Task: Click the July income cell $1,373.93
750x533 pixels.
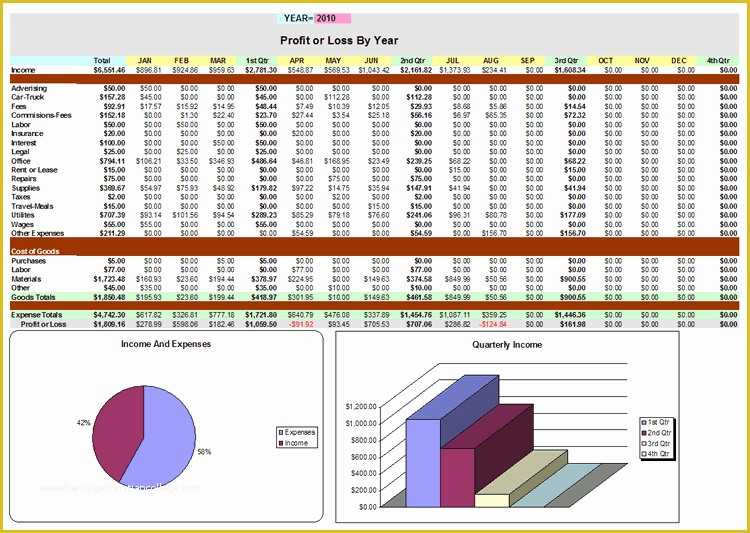Action: (x=455, y=70)
